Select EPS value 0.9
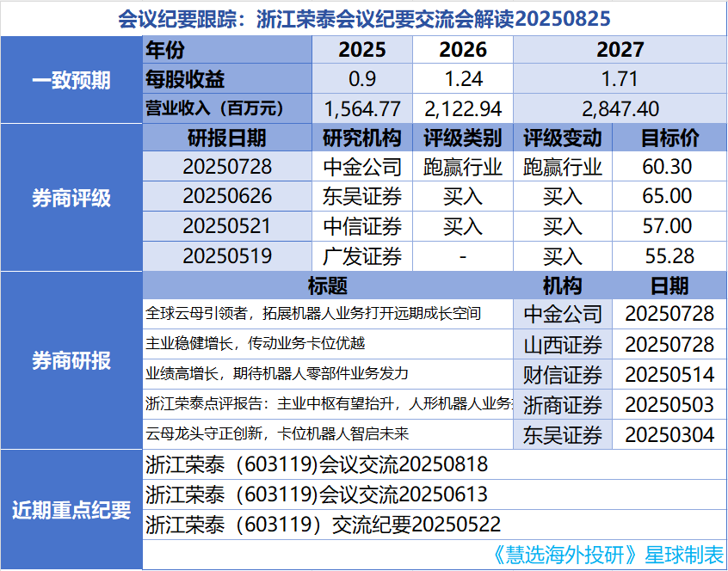728x571 pixels. point(362,79)
